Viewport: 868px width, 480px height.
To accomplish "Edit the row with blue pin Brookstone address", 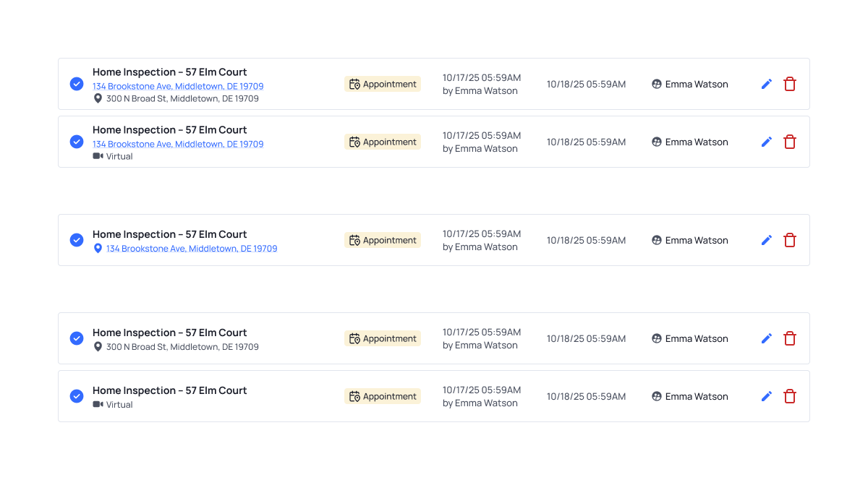I will [767, 240].
